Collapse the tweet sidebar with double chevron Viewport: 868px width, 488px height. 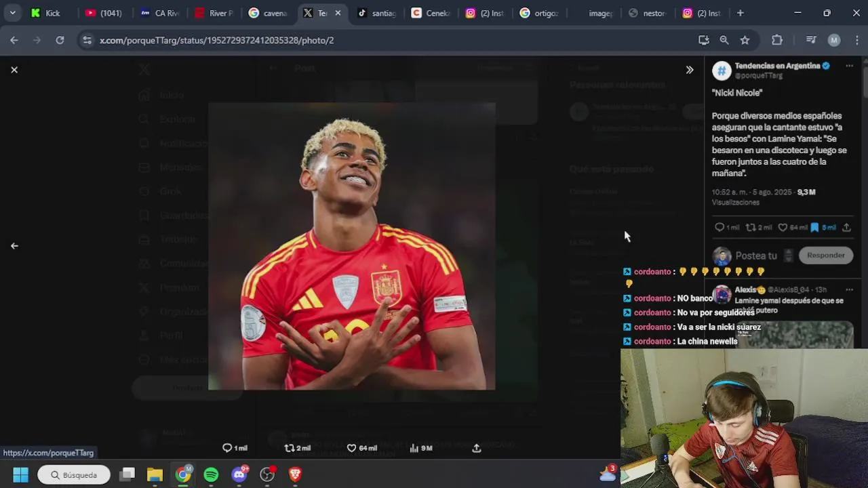tap(690, 70)
